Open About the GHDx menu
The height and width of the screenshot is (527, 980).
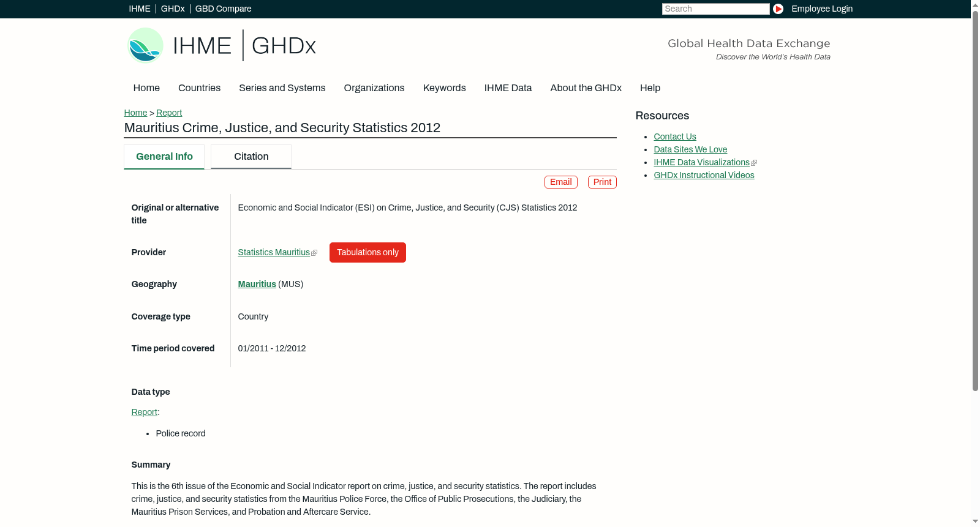pyautogui.click(x=586, y=88)
